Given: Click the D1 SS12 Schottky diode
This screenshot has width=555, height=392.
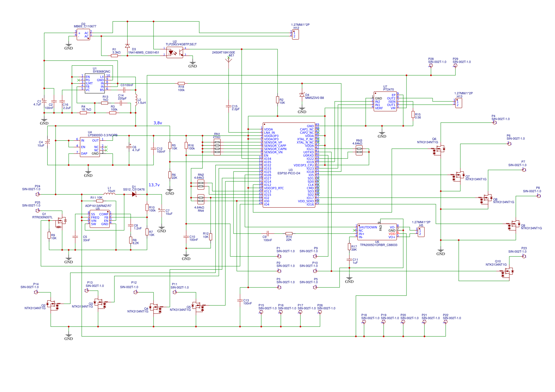Looking at the screenshot, I should click(134, 194).
